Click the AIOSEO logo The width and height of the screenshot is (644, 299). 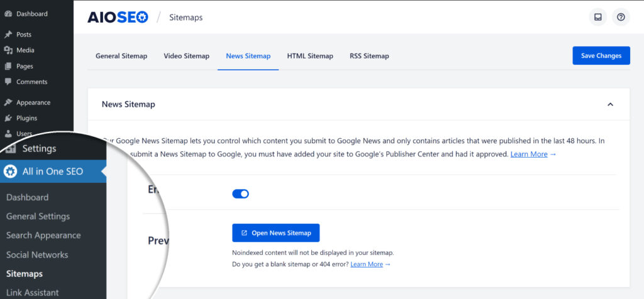pos(118,17)
